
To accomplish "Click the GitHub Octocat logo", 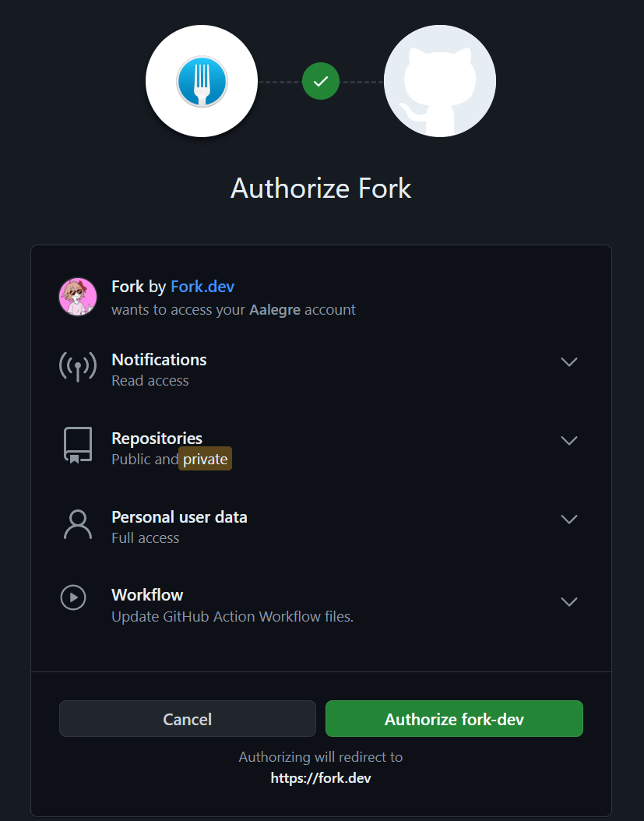I will pos(439,81).
